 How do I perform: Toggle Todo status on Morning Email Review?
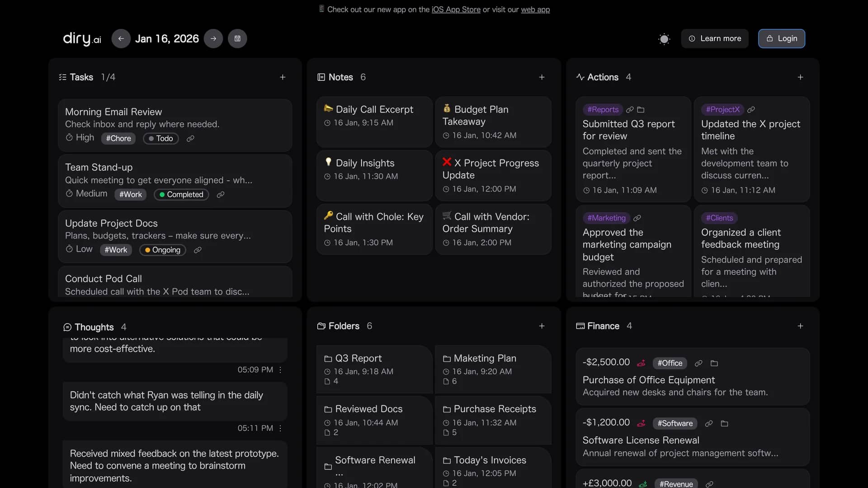pyautogui.click(x=160, y=139)
